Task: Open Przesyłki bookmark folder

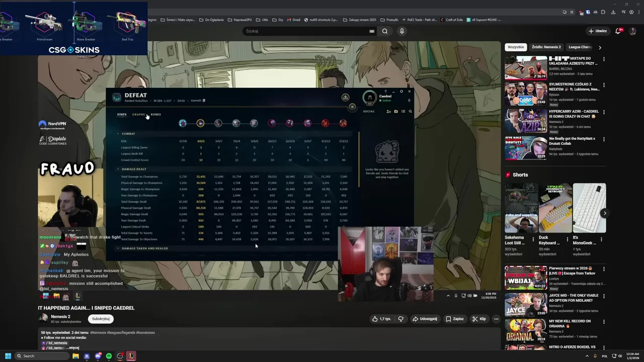Action: pyautogui.click(x=389, y=20)
